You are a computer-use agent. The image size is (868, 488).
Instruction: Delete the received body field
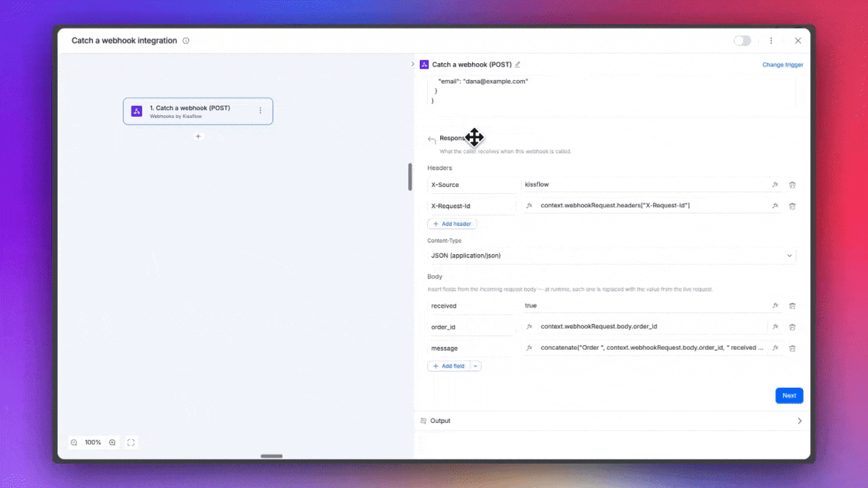pos(792,306)
